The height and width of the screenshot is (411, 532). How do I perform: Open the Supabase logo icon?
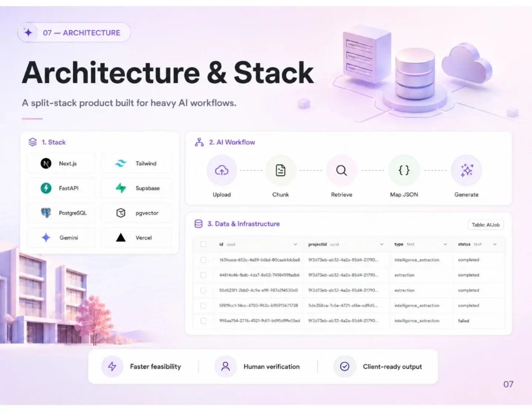[x=121, y=188]
